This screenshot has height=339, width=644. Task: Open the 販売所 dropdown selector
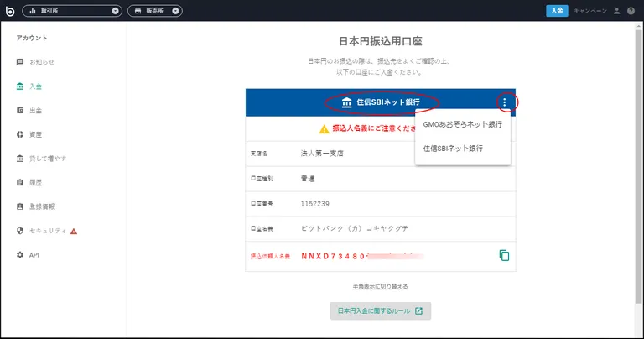[x=155, y=11]
